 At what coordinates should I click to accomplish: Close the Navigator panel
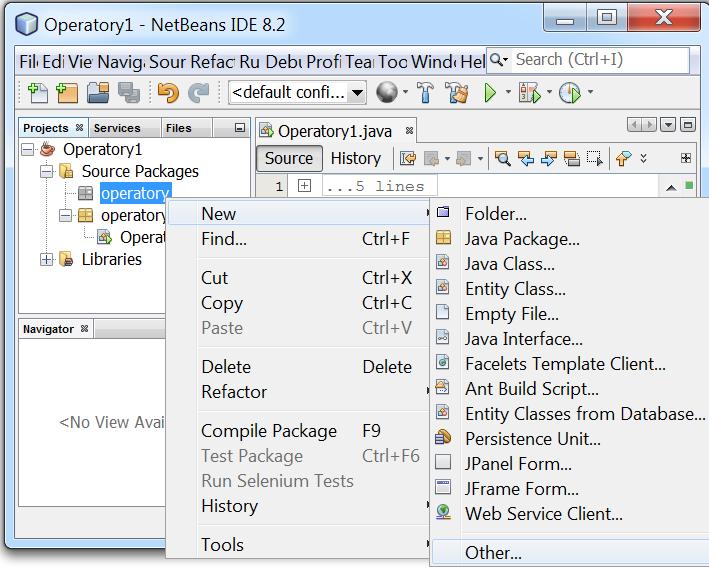(x=85, y=328)
